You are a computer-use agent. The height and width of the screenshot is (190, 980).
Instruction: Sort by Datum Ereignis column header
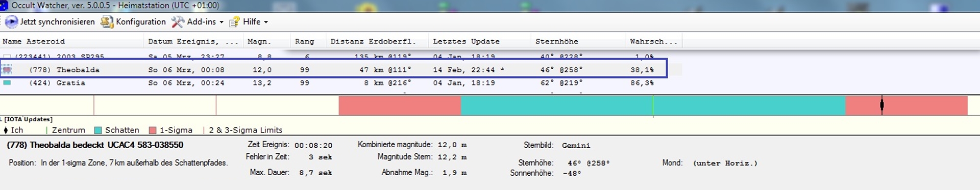click(x=193, y=41)
